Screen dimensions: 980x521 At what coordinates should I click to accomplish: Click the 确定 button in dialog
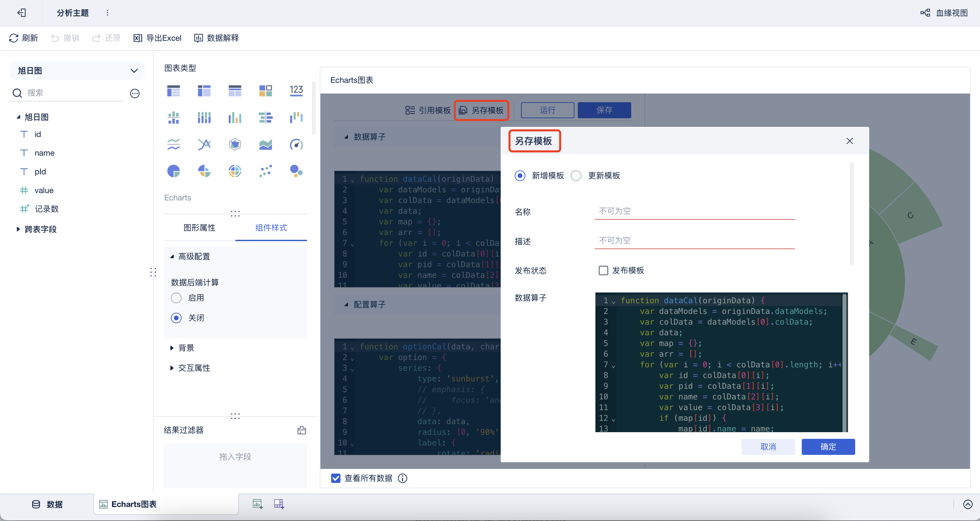click(x=828, y=447)
